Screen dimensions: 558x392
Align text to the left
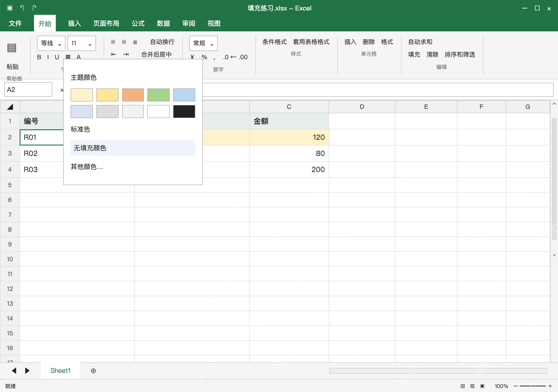pyautogui.click(x=113, y=42)
